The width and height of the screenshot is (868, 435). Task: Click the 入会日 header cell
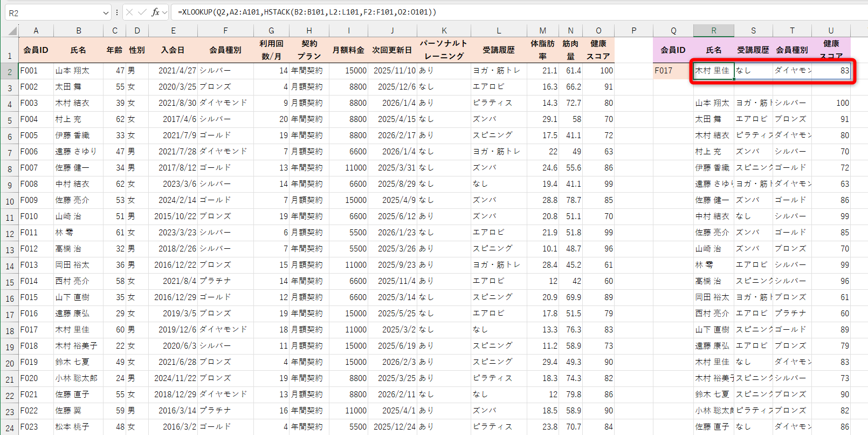click(x=173, y=50)
